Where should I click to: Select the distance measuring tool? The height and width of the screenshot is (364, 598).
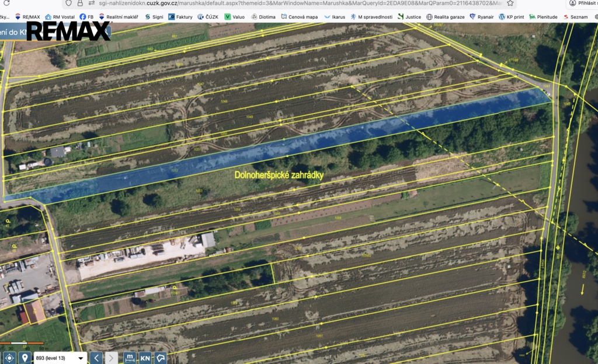130,358
